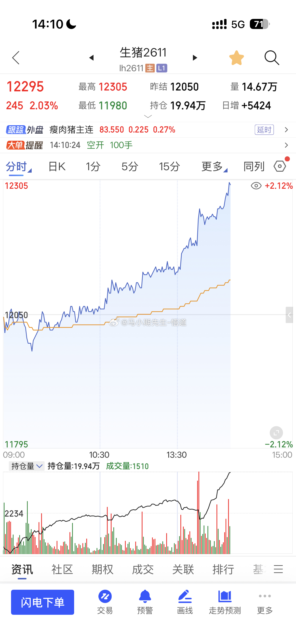Tap the fullscreen chart expand icon
The height and width of the screenshot is (644, 296).
tap(276, 433)
